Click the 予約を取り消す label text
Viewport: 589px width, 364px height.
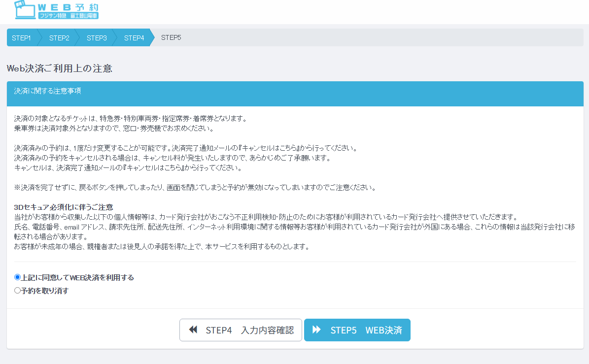(45, 291)
